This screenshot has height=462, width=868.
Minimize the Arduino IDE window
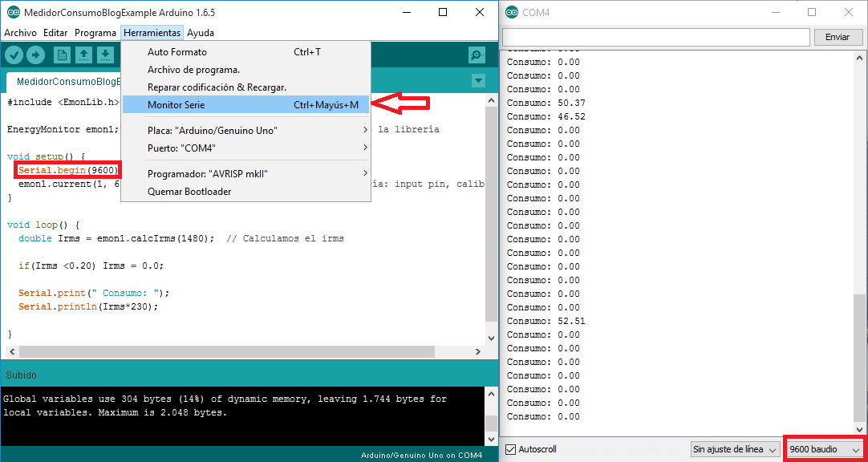coord(407,12)
